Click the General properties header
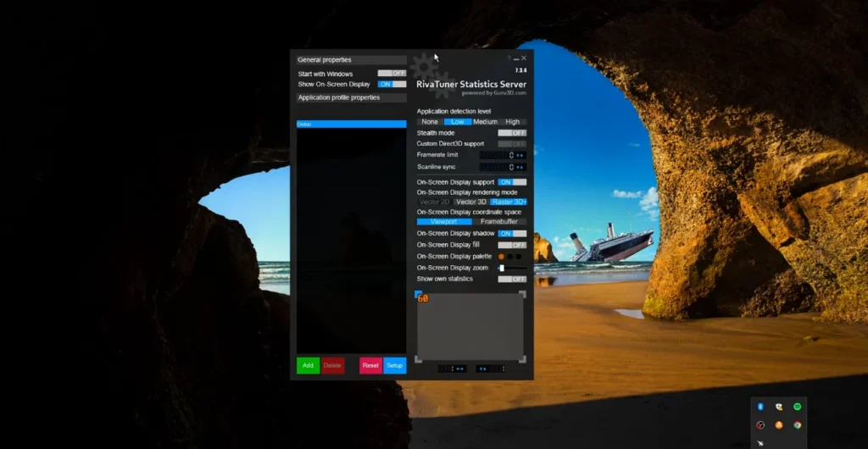This screenshot has width=868, height=449. point(352,59)
